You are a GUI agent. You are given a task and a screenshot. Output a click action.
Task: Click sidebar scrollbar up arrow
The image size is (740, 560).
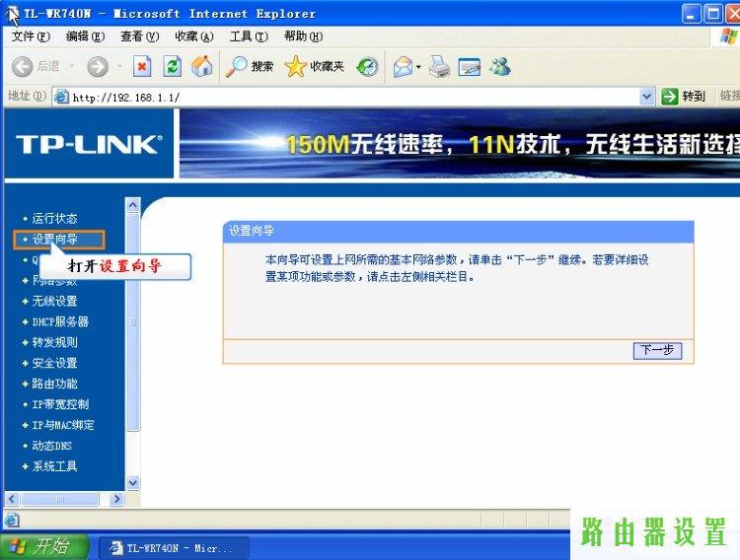[132, 205]
